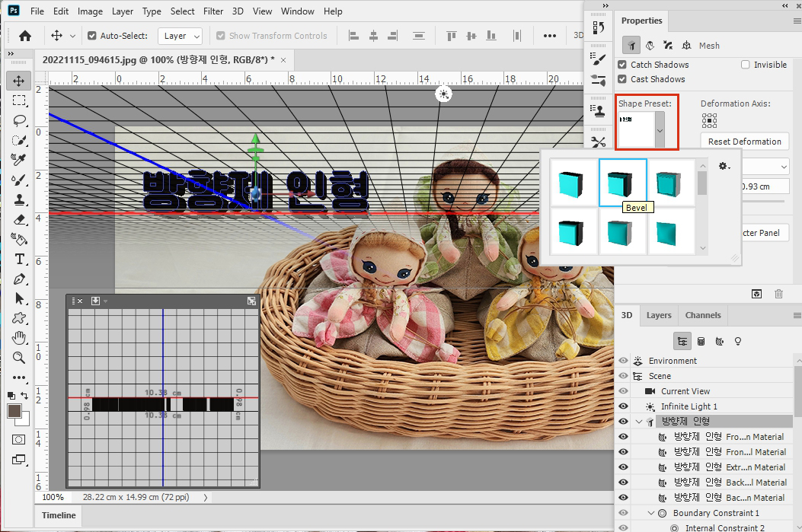Viewport: 802px width, 532px height.
Task: Open the Coordinates properties icon
Action: tap(686, 46)
